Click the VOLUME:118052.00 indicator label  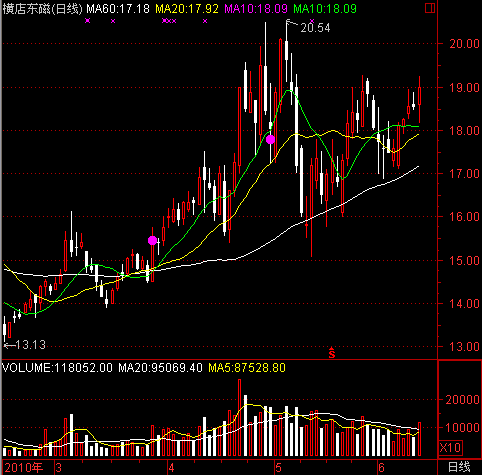click(57, 368)
